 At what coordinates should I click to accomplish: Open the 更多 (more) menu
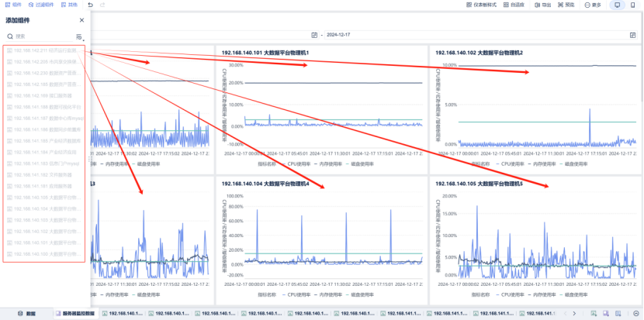pos(591,5)
